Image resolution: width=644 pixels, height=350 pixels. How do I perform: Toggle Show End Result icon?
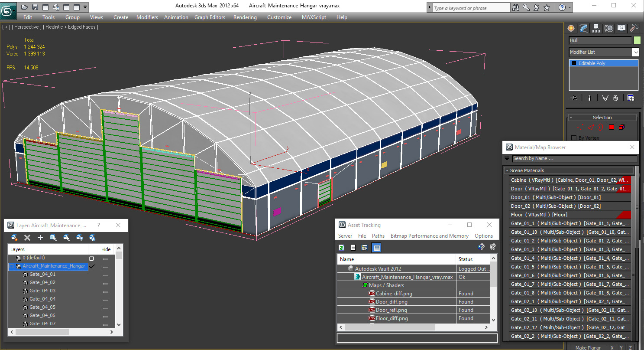click(x=589, y=98)
